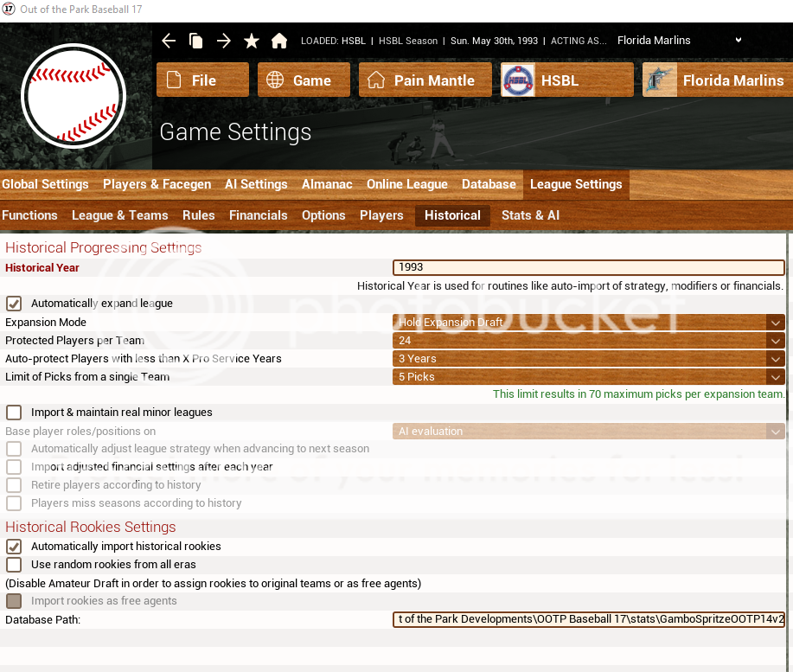The height and width of the screenshot is (672, 793).
Task: Expand Protected Players per Team dropdown
Action: click(x=588, y=341)
